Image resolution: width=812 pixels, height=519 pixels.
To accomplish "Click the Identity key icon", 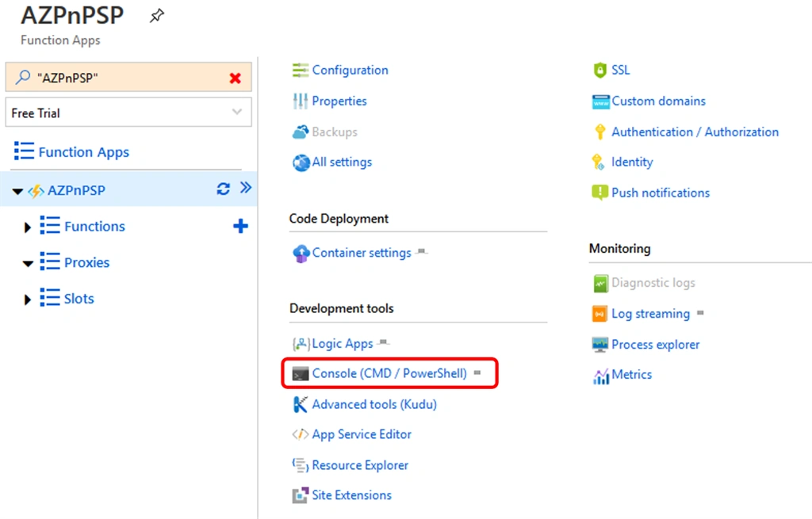I will point(598,162).
